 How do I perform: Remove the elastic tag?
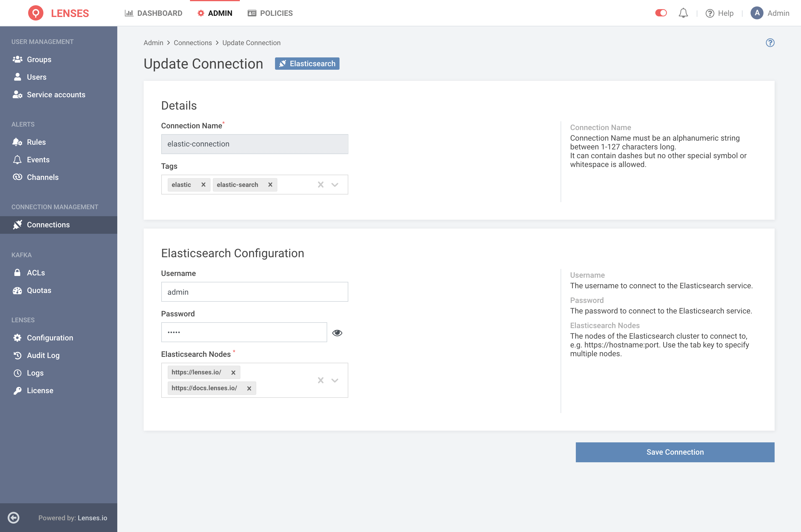[x=203, y=185]
